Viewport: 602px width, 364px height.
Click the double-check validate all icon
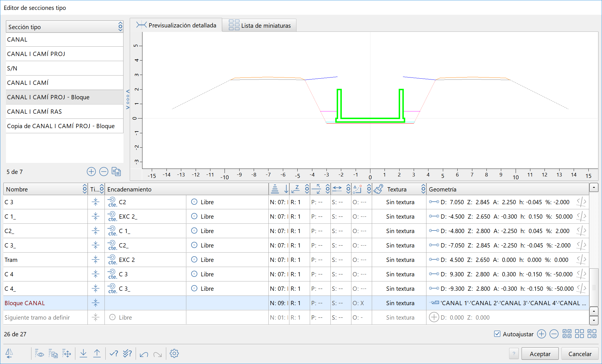[x=127, y=353]
